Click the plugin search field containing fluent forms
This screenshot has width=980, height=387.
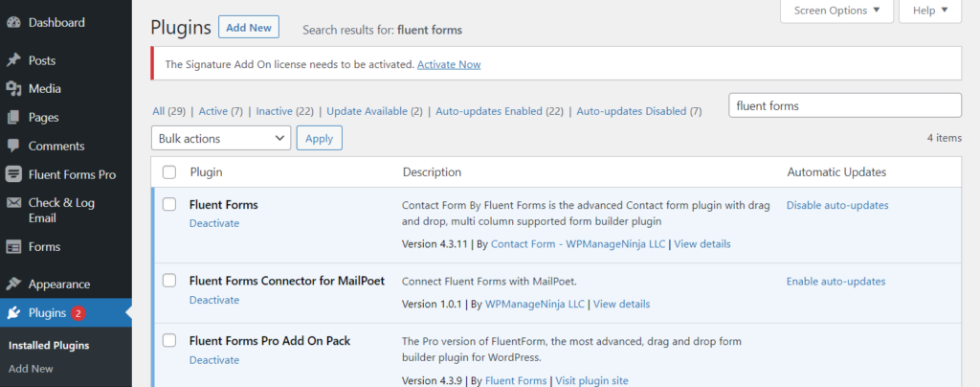845,105
